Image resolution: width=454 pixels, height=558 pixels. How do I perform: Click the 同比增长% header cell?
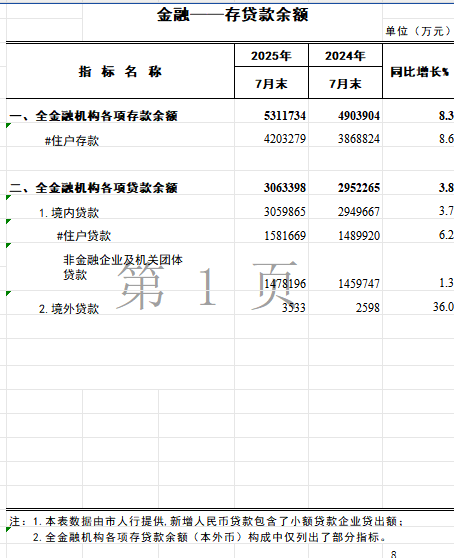(418, 72)
